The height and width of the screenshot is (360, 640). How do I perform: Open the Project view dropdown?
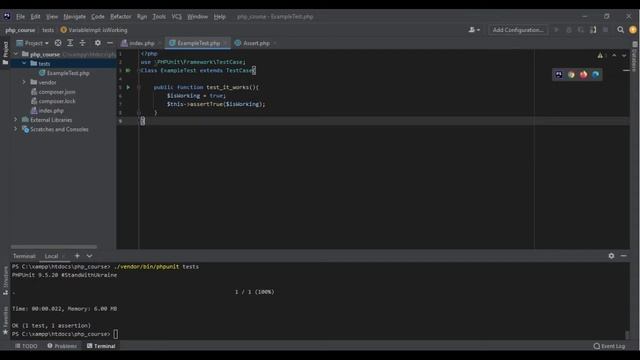33,43
